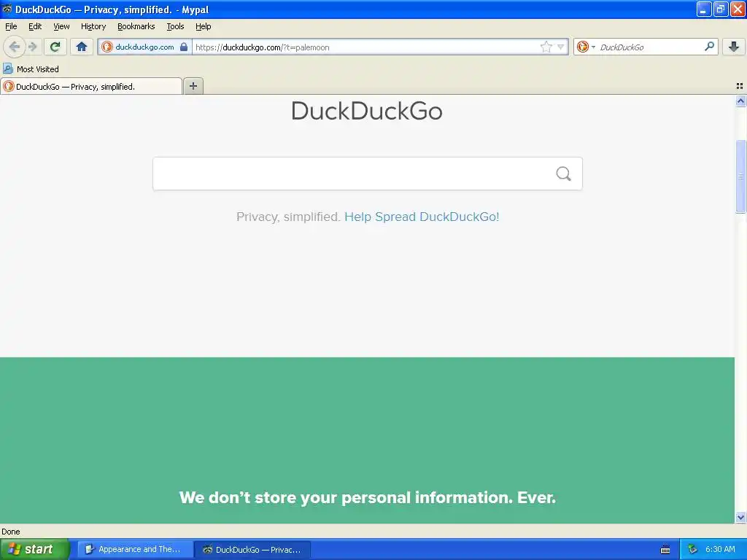
Task: Open the Windows Start menu
Action: click(x=34, y=549)
